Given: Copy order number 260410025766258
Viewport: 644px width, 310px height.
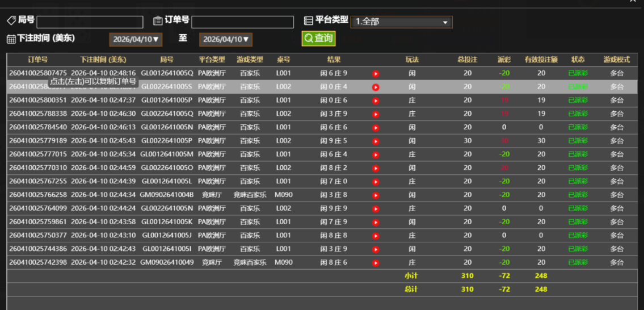Looking at the screenshot, I should [x=38, y=195].
